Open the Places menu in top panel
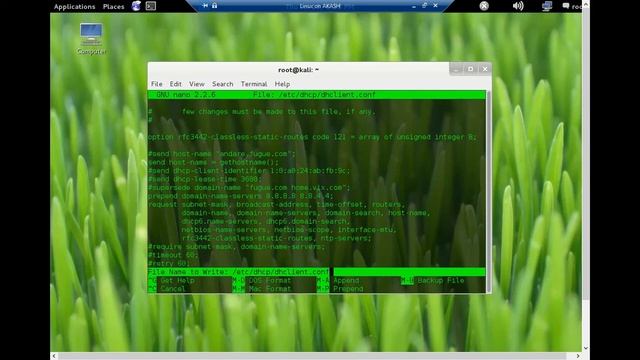Viewport: 640px width, 360px height. pyautogui.click(x=113, y=7)
